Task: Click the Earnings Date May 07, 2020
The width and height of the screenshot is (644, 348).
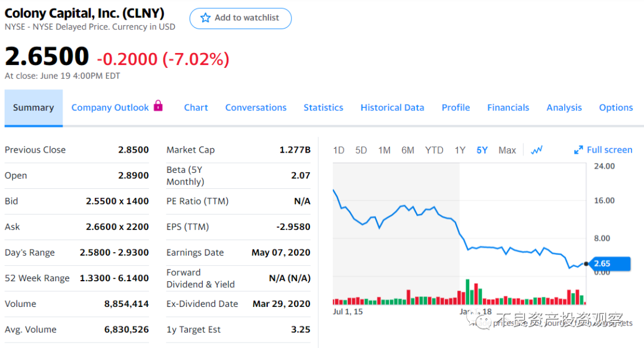Action: [x=281, y=253]
